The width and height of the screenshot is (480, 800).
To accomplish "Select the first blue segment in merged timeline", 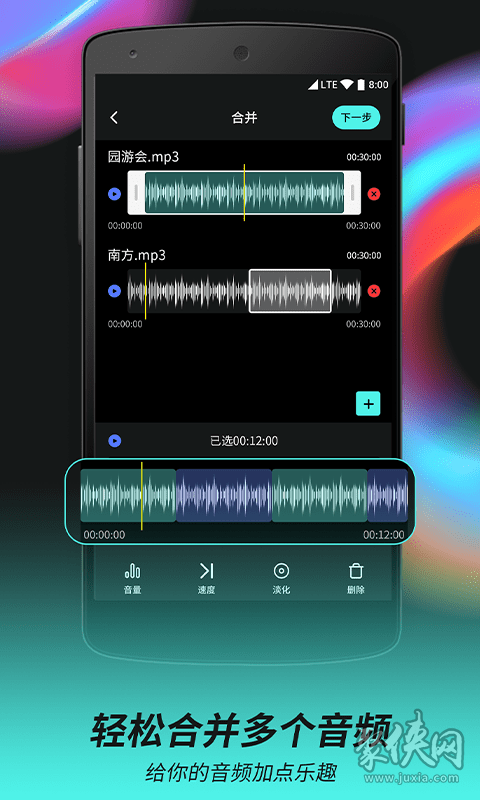I will 223,495.
